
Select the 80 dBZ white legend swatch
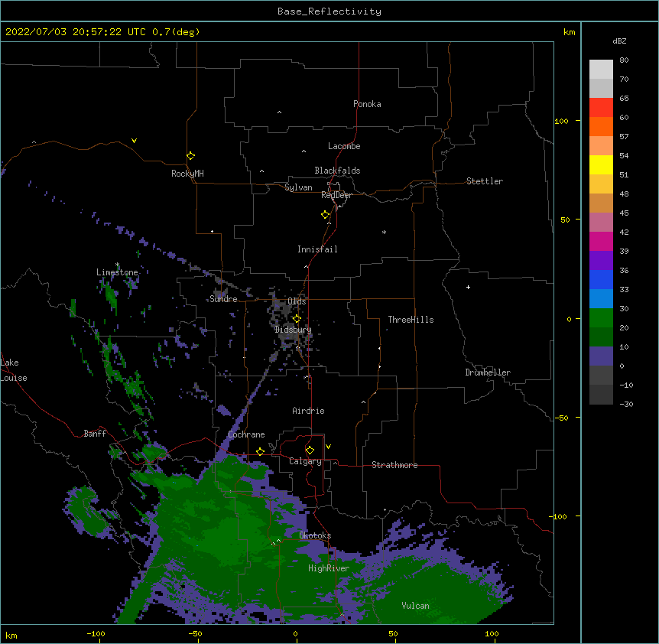coord(601,69)
